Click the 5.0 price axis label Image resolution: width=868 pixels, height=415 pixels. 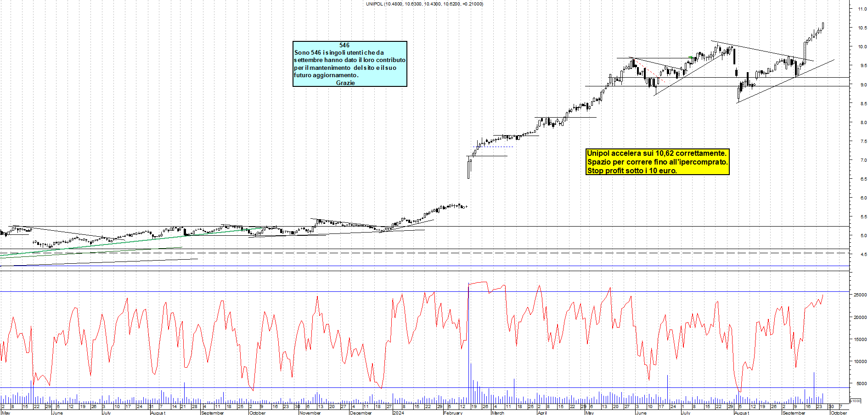point(863,236)
